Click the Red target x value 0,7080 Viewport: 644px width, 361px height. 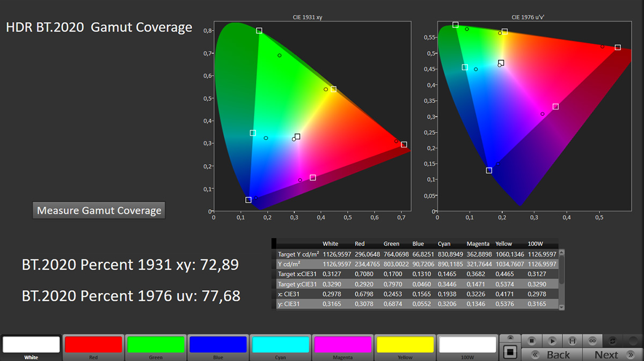pyautogui.click(x=363, y=274)
